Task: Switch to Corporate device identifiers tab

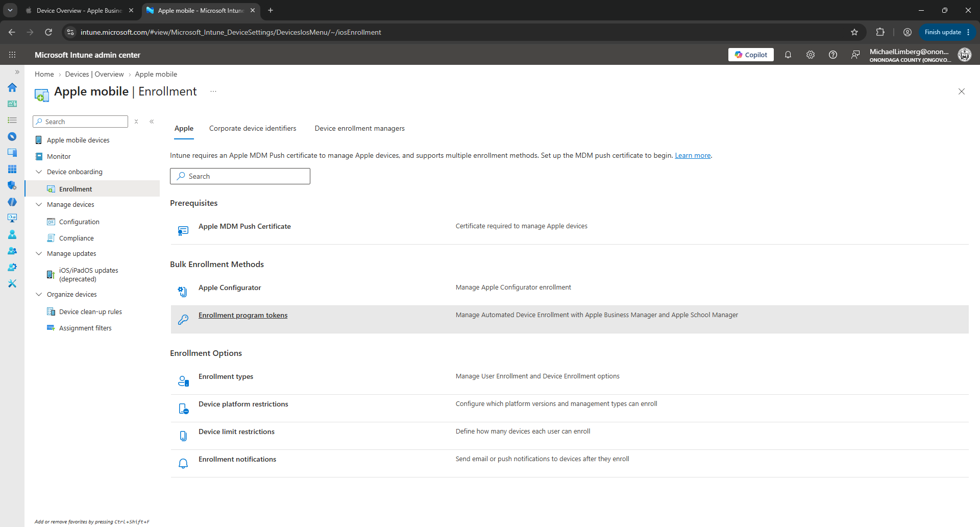Action: [x=253, y=129]
